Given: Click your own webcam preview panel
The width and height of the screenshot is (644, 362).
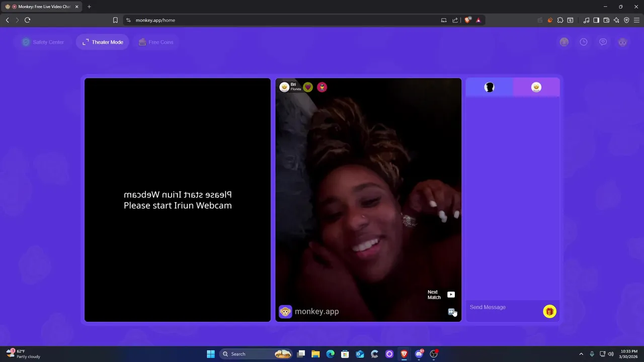Looking at the screenshot, I should tap(178, 200).
